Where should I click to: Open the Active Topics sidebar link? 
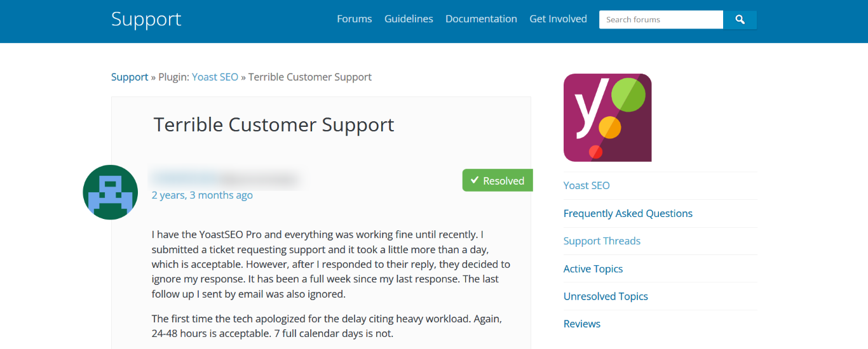point(593,268)
